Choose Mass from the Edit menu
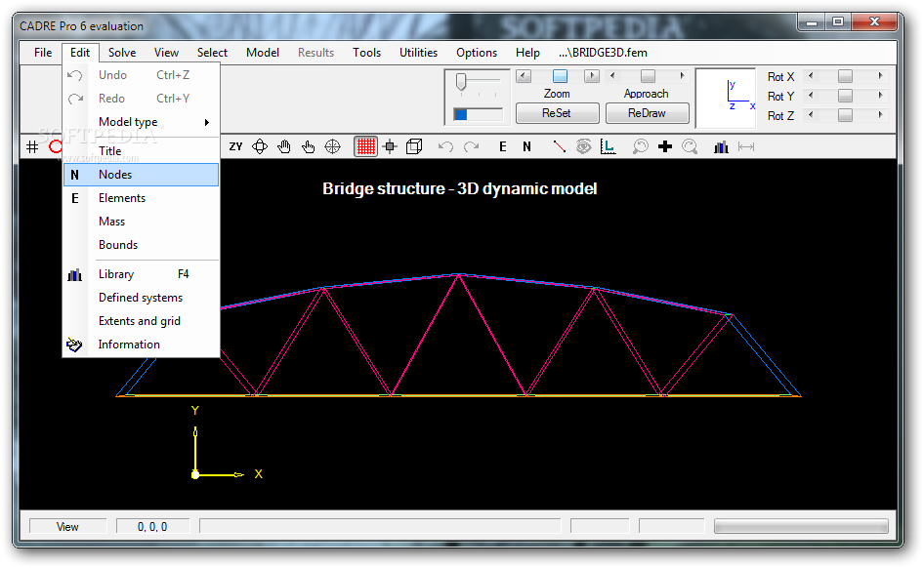The width and height of the screenshot is (924, 568). coord(141,222)
